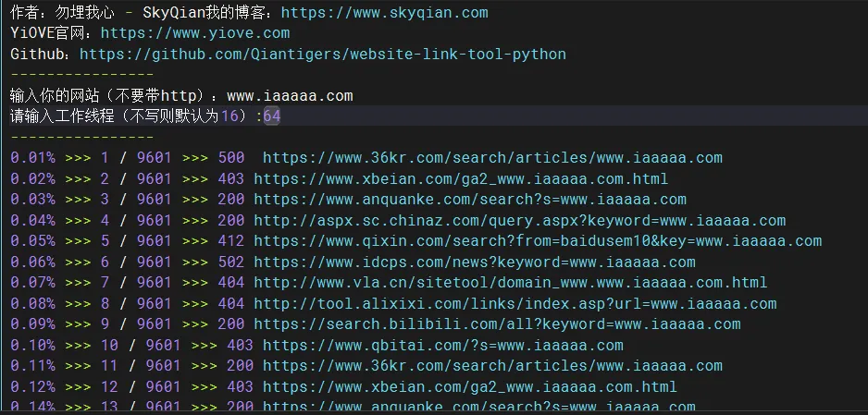Click the thread count input value 64
Image resolution: width=868 pixels, height=415 pixels.
click(x=272, y=116)
